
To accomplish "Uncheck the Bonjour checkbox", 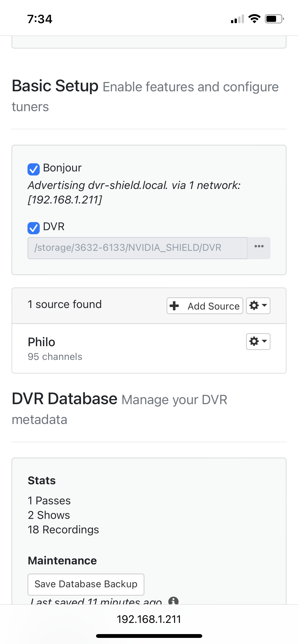I will pos(34,169).
